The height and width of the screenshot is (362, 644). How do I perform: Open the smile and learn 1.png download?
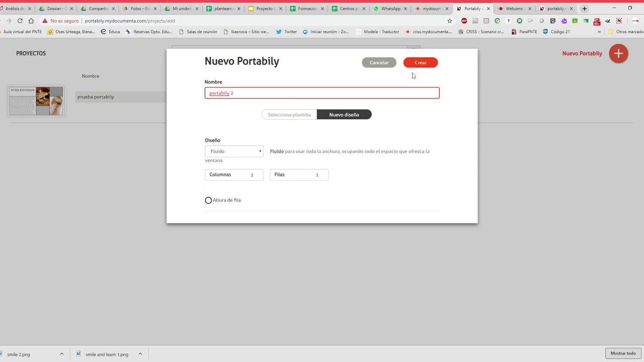point(103,354)
